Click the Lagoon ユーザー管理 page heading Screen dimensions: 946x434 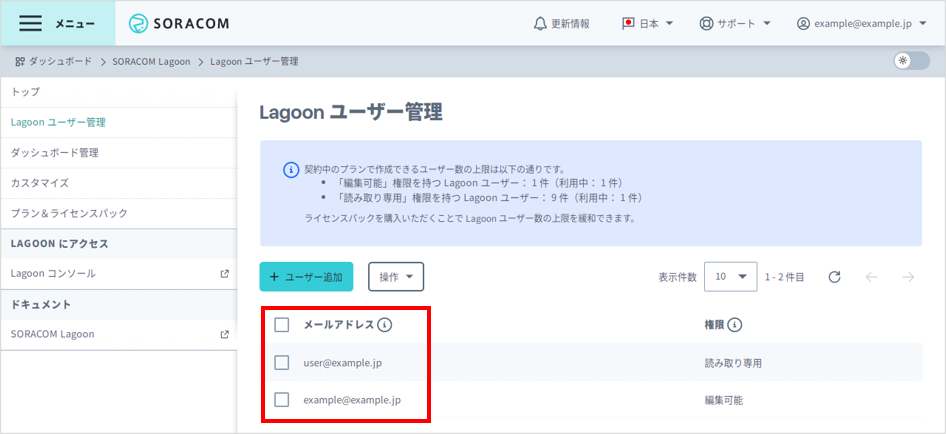point(351,112)
